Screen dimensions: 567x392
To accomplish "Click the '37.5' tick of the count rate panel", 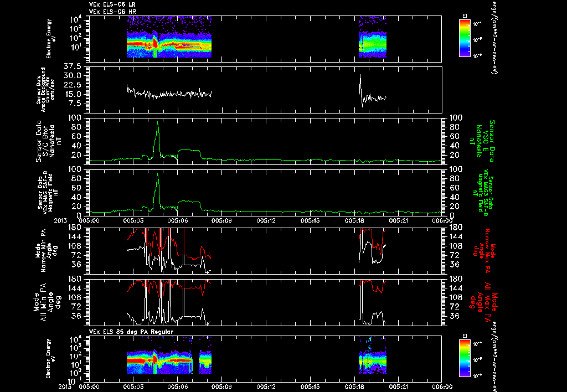I will pos(72,66).
